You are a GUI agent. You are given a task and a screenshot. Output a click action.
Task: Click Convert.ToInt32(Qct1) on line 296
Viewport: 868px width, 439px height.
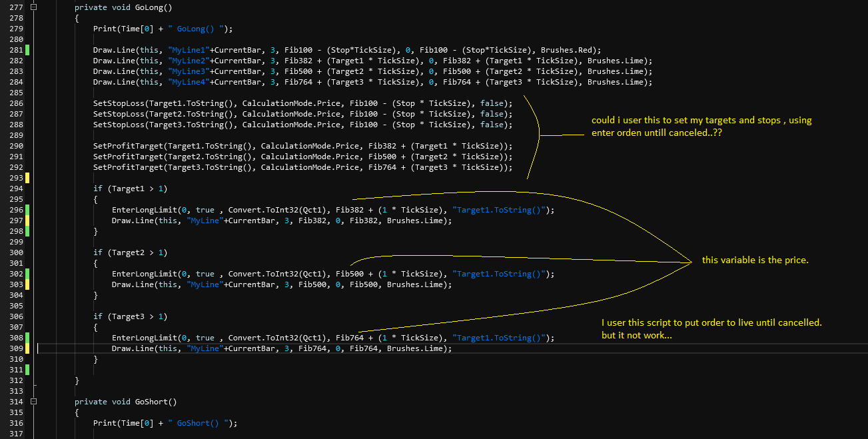click(277, 210)
